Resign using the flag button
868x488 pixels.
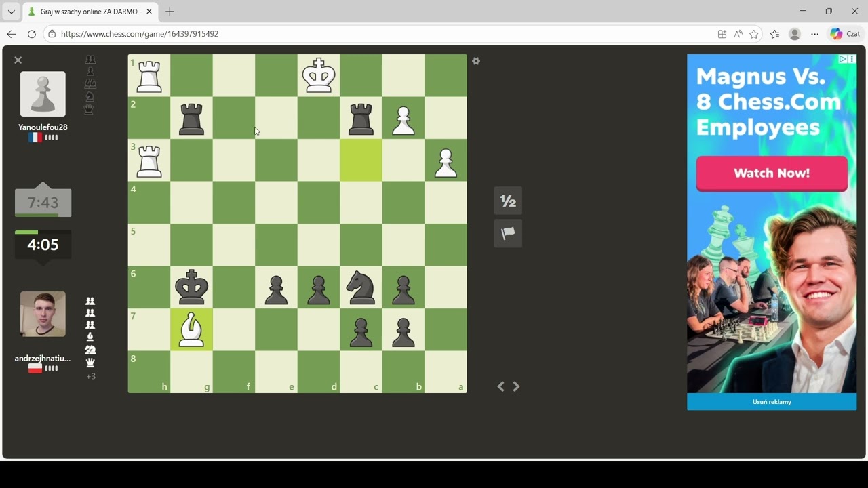(x=508, y=233)
